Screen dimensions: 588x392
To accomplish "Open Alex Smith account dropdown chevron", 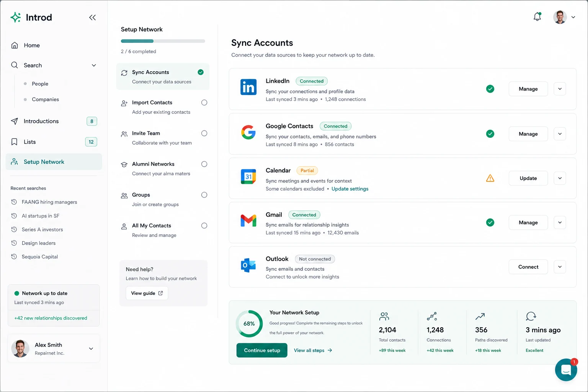I will coord(91,348).
